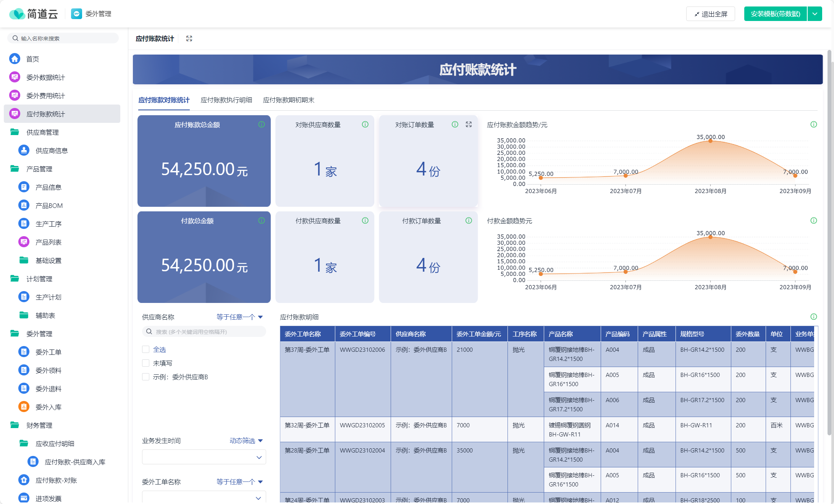Image resolution: width=834 pixels, height=504 pixels.
Task: Click the 退出全屏 button
Action: click(710, 14)
